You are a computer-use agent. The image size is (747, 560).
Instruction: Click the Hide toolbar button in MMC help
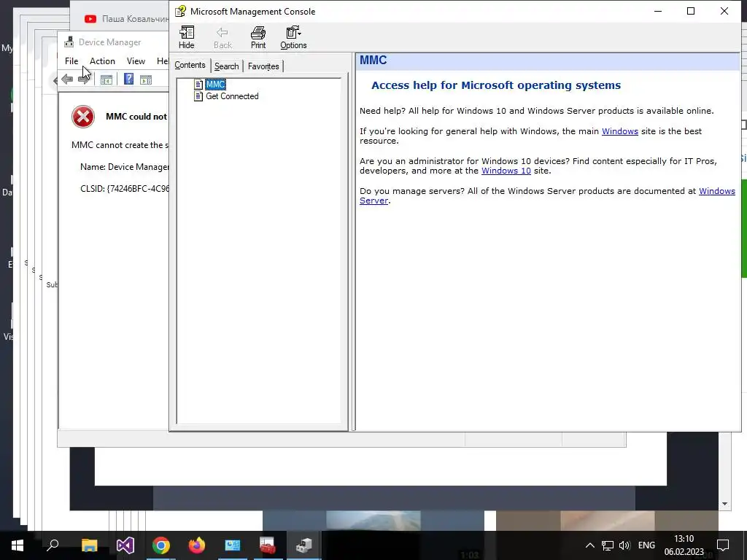click(x=186, y=38)
